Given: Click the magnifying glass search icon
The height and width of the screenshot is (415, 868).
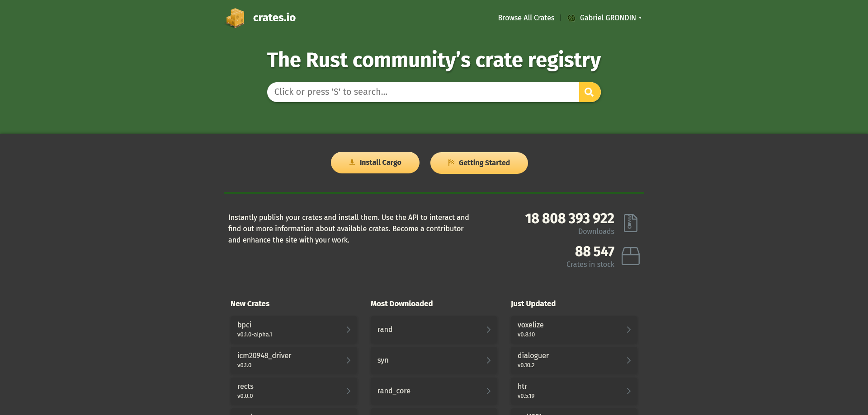Looking at the screenshot, I should tap(590, 92).
